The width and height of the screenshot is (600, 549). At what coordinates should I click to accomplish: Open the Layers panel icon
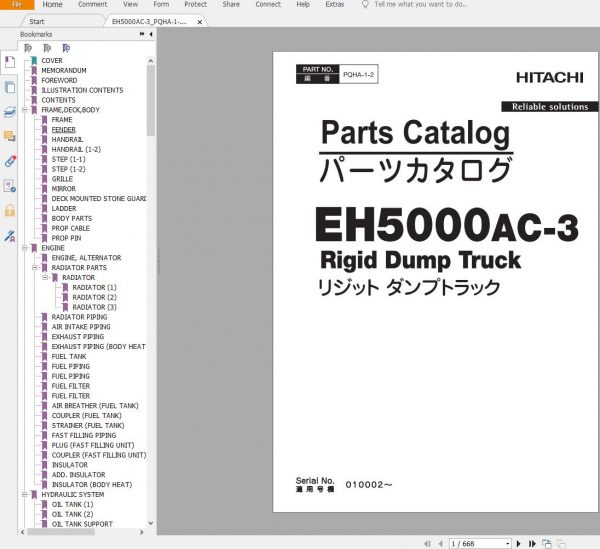click(x=10, y=112)
